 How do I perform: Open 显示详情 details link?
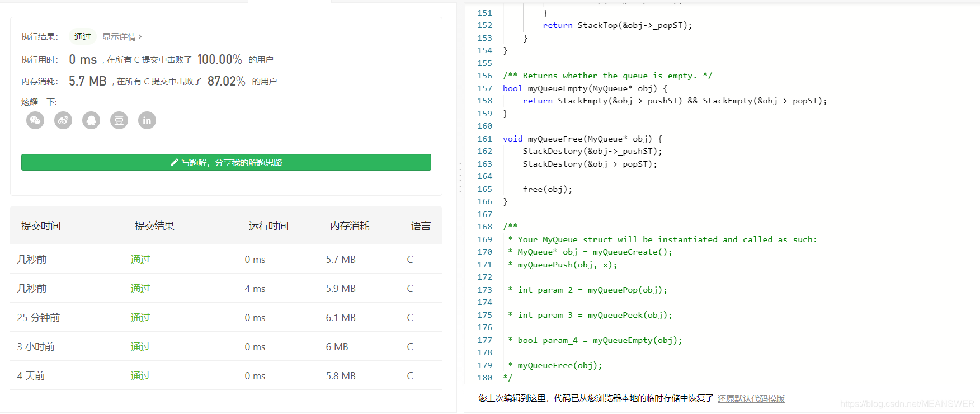(x=122, y=37)
